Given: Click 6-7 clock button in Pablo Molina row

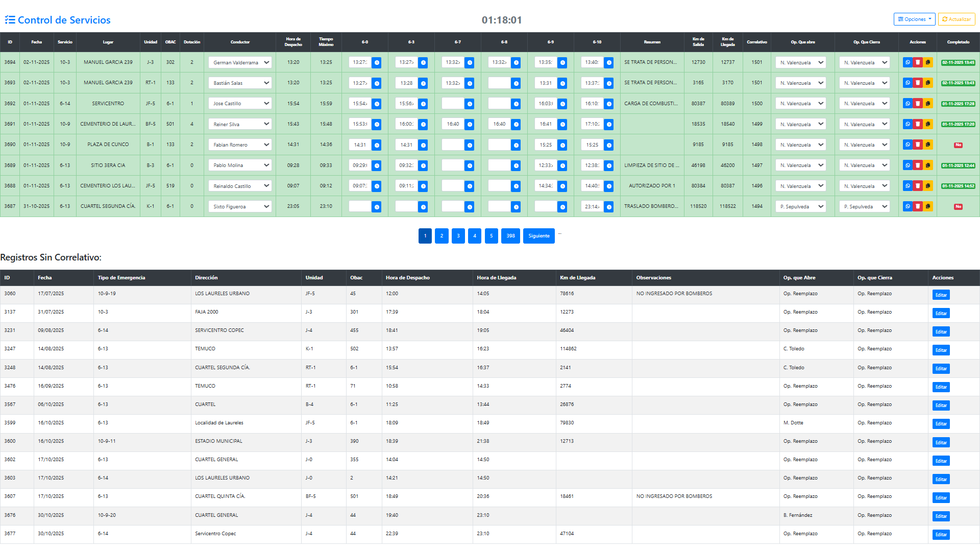Looking at the screenshot, I should pyautogui.click(x=470, y=165).
